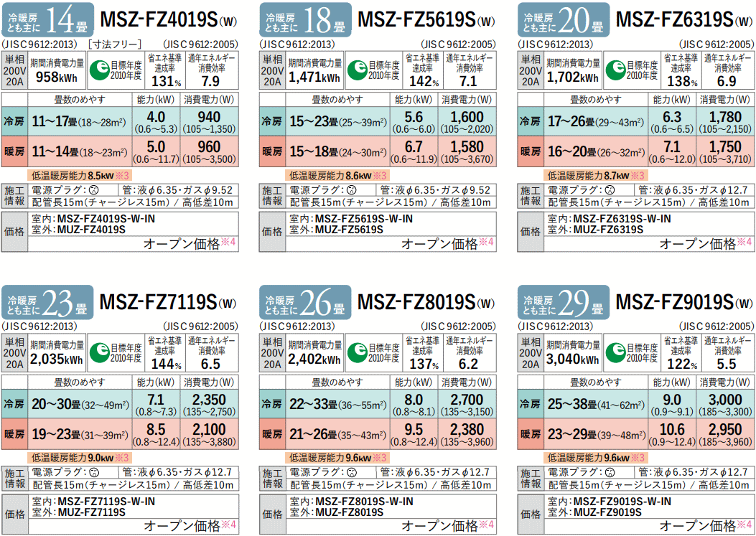Click the 5.5 annual energy efficiency value

727,364
